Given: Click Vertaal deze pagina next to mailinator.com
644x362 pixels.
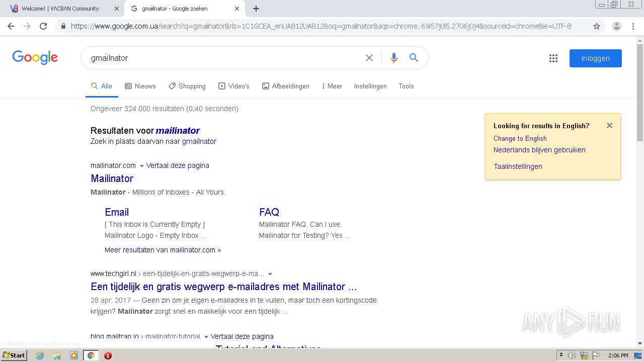Looking at the screenshot, I should click(178, 165).
